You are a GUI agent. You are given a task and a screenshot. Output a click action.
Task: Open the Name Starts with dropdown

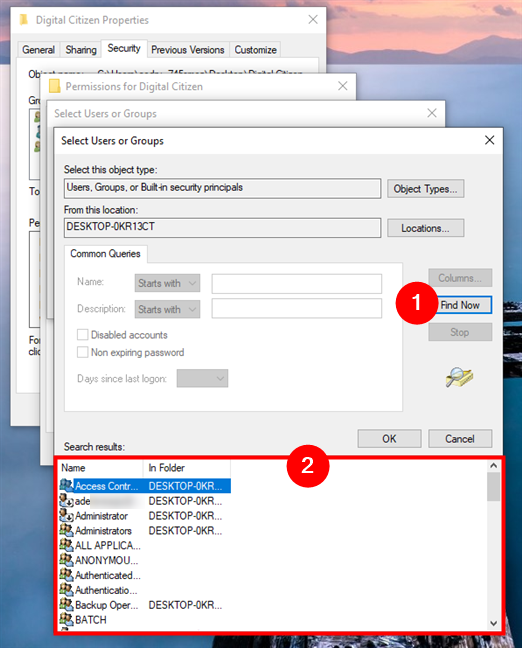tap(167, 284)
